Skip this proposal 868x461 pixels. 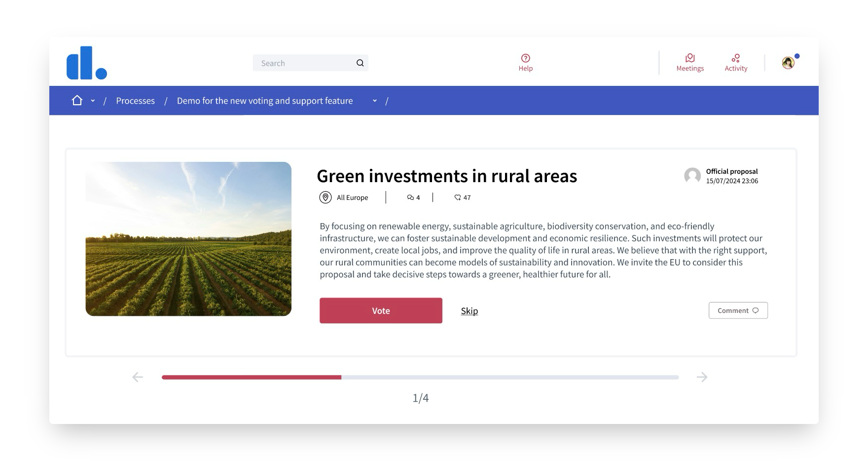[469, 311]
